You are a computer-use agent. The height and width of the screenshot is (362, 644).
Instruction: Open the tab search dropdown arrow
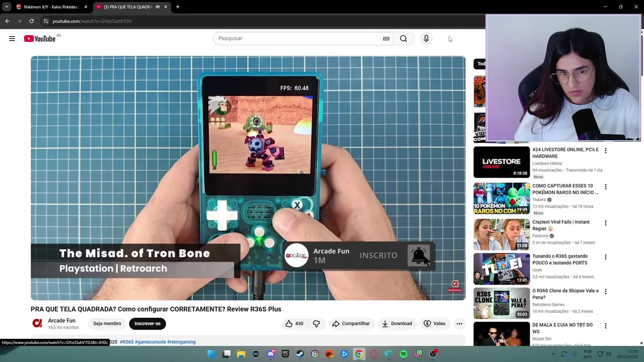pyautogui.click(x=7, y=7)
